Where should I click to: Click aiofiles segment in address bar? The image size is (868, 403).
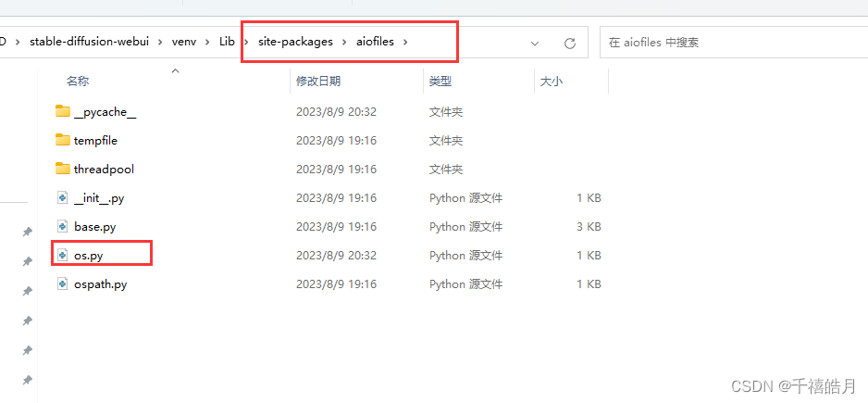click(375, 42)
